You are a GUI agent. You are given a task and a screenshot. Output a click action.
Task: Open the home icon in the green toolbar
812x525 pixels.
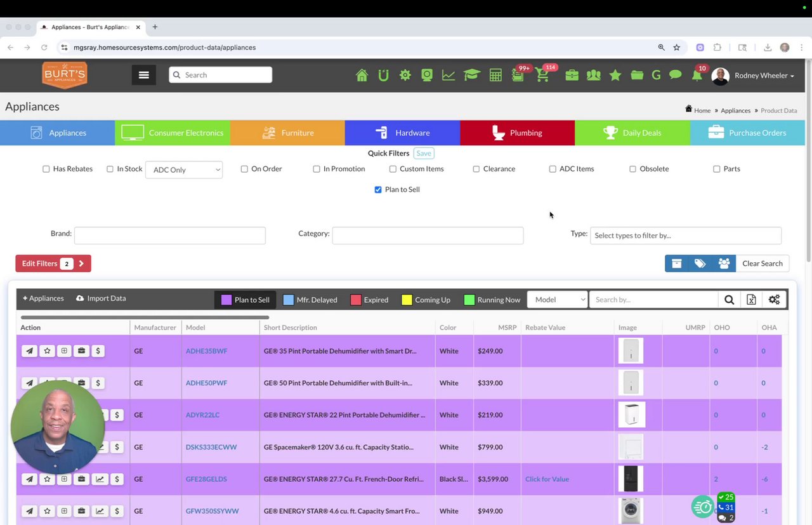pyautogui.click(x=362, y=75)
